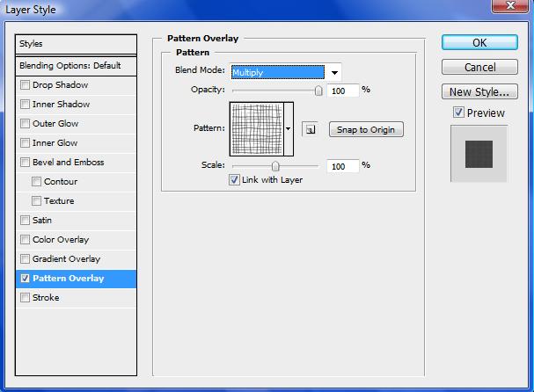Image resolution: width=534 pixels, height=392 pixels.
Task: Open the pattern picker dropdown arrow
Action: [289, 129]
